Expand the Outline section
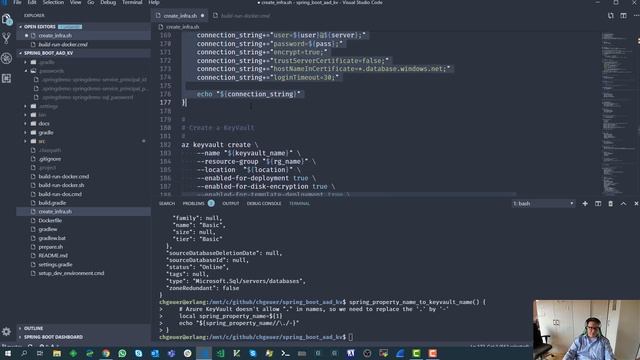640x360 pixels. click(83, 328)
